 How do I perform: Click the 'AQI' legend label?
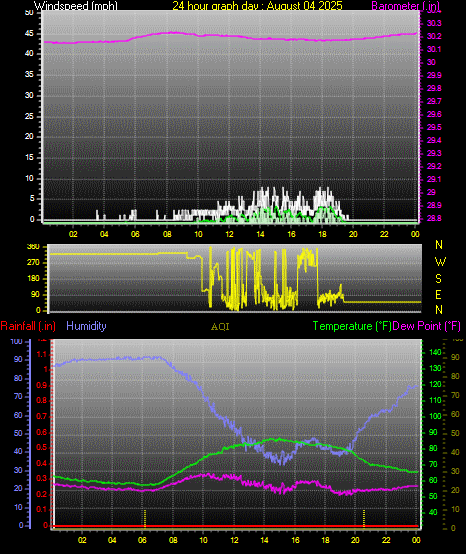[x=220, y=327]
